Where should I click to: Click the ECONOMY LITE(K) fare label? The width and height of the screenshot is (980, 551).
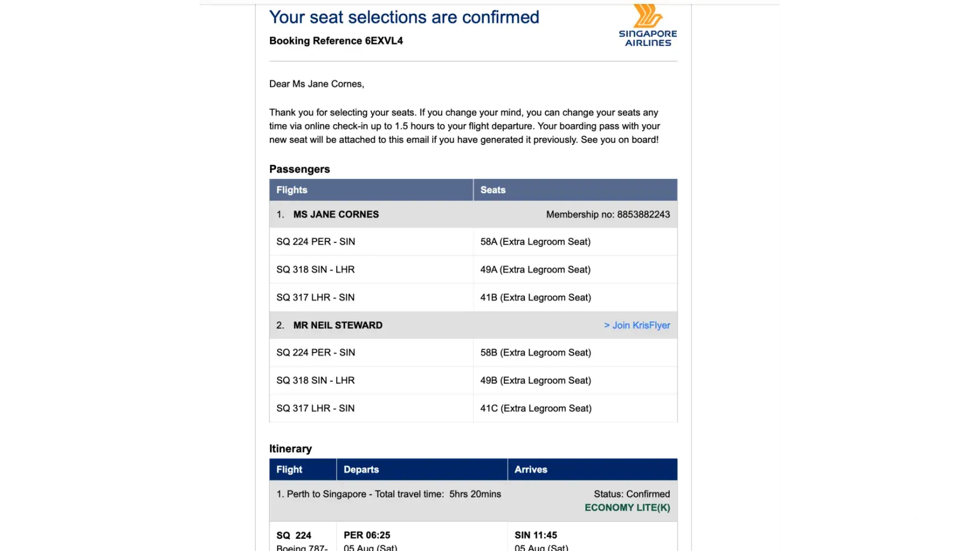(x=627, y=507)
